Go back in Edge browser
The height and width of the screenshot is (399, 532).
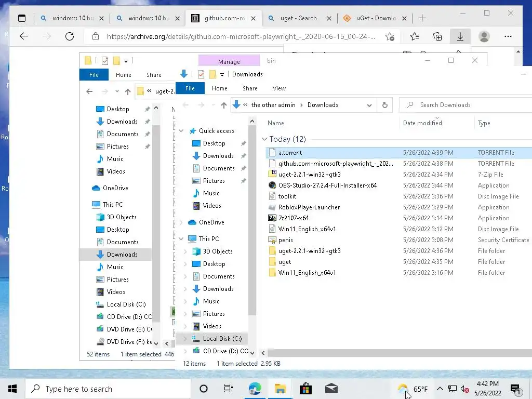[x=24, y=36]
